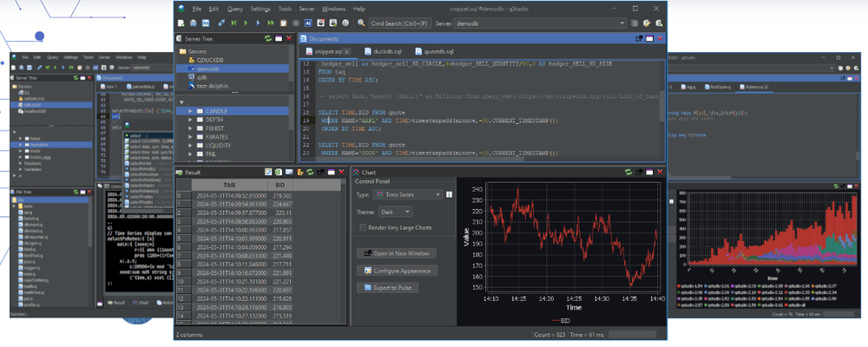Open the Server menu
Image resolution: width=868 pixels, height=347 pixels.
coord(306,9)
